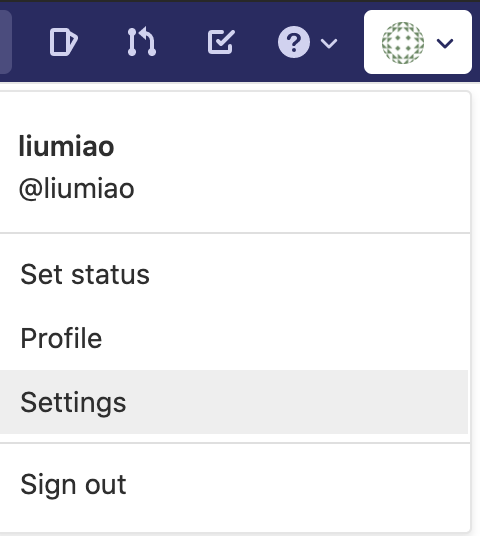The width and height of the screenshot is (480, 536).
Task: Open the Profile menu entry
Action: coord(61,338)
